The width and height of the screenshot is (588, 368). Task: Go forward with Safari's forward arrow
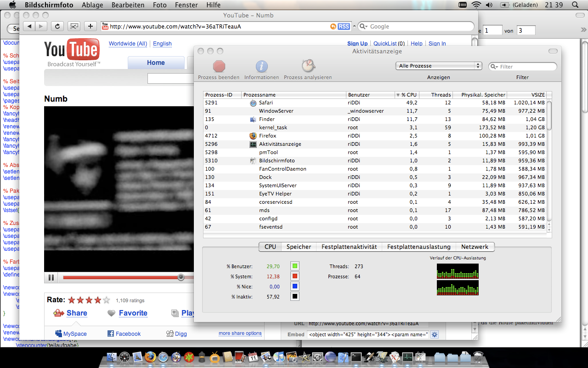click(41, 26)
